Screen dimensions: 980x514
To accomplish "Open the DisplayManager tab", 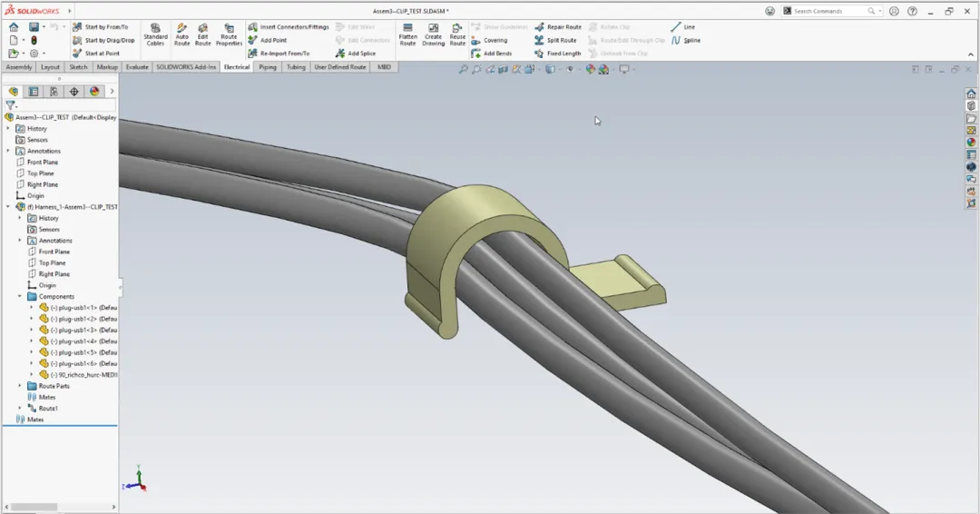I will [94, 92].
